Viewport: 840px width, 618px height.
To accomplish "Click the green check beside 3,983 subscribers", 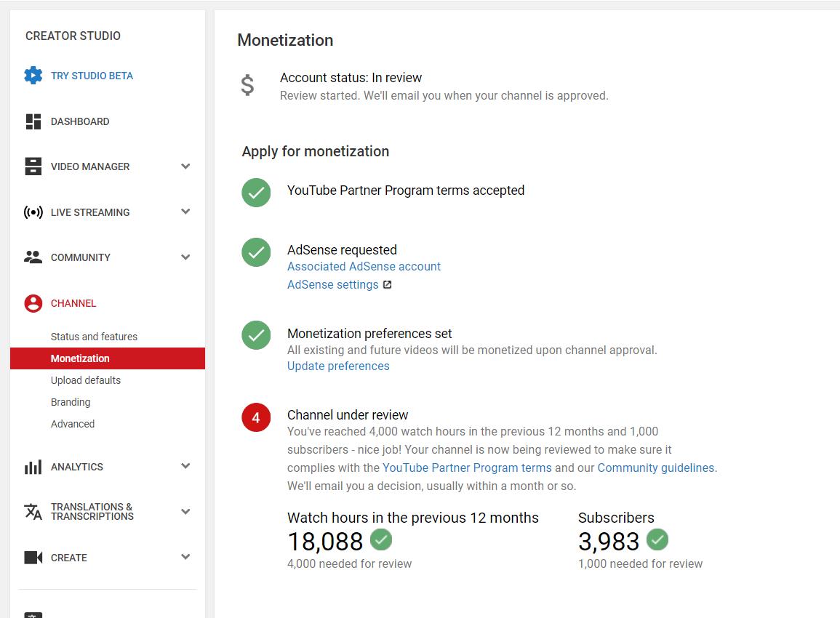I will (x=657, y=539).
